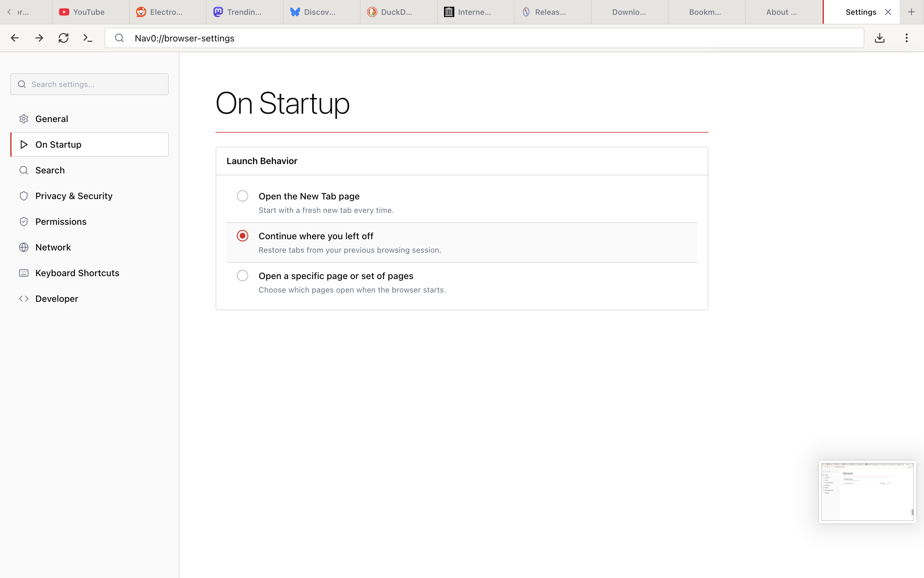924x578 pixels.
Task: Open General settings section
Action: [89, 119]
